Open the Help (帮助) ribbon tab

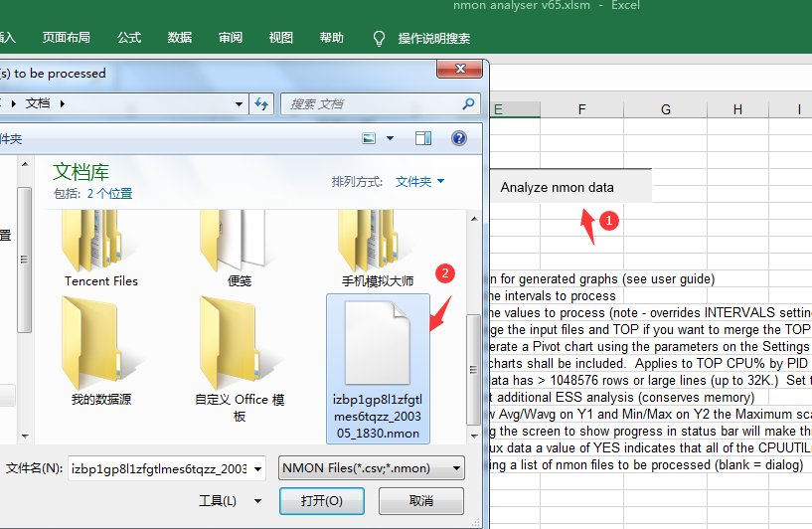coord(331,38)
